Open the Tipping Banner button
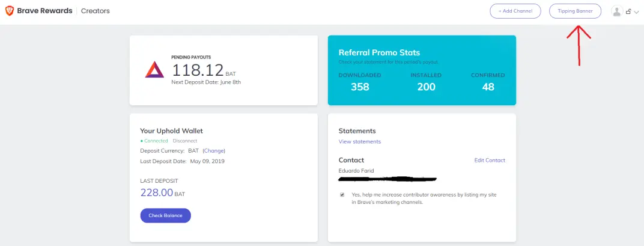 point(575,11)
